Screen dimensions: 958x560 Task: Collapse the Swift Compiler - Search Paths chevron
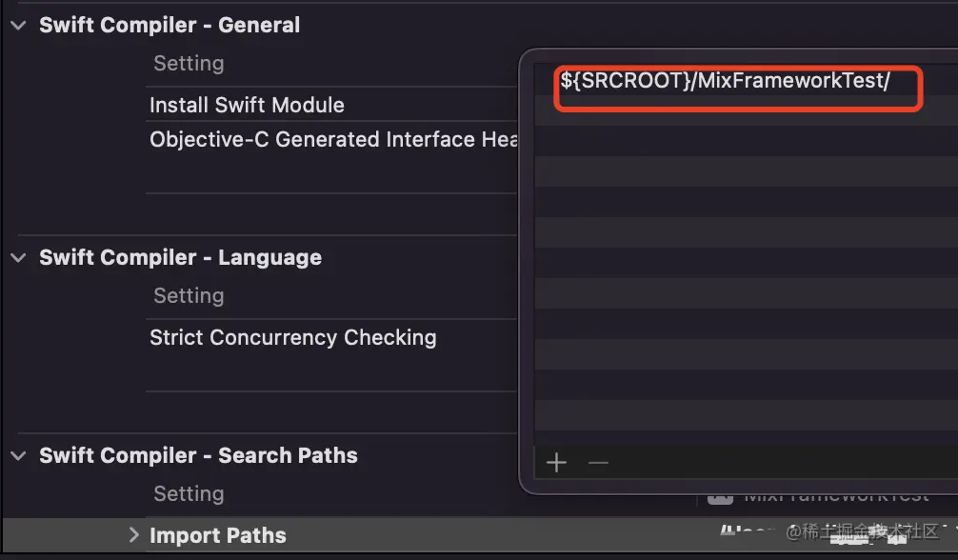click(18, 456)
